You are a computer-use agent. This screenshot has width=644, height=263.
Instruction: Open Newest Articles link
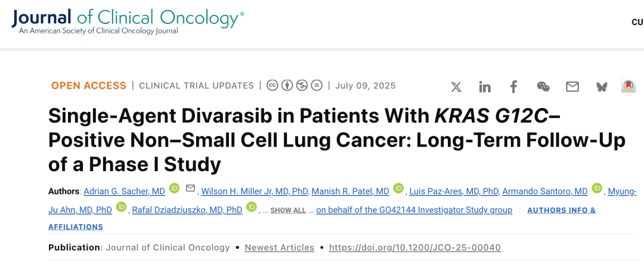coord(279,247)
